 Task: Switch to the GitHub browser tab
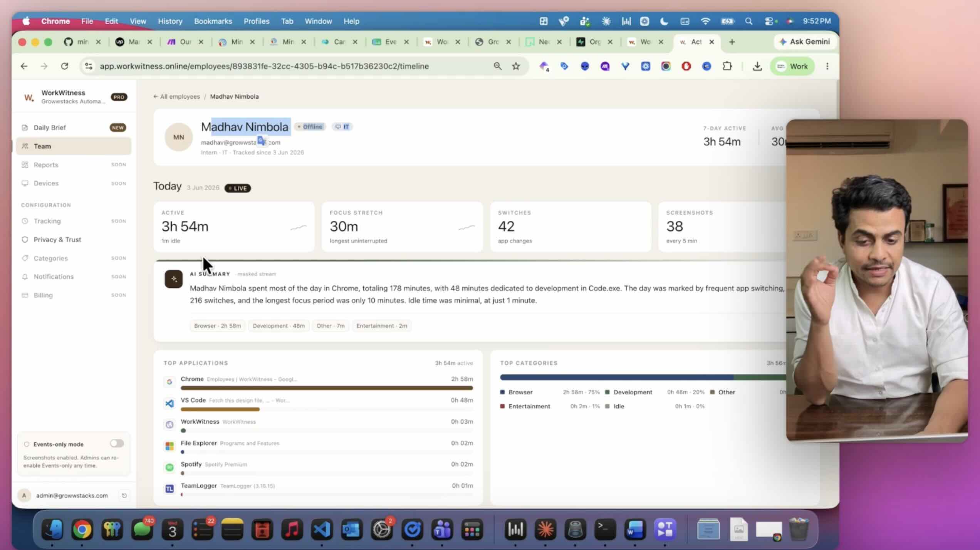point(77,42)
